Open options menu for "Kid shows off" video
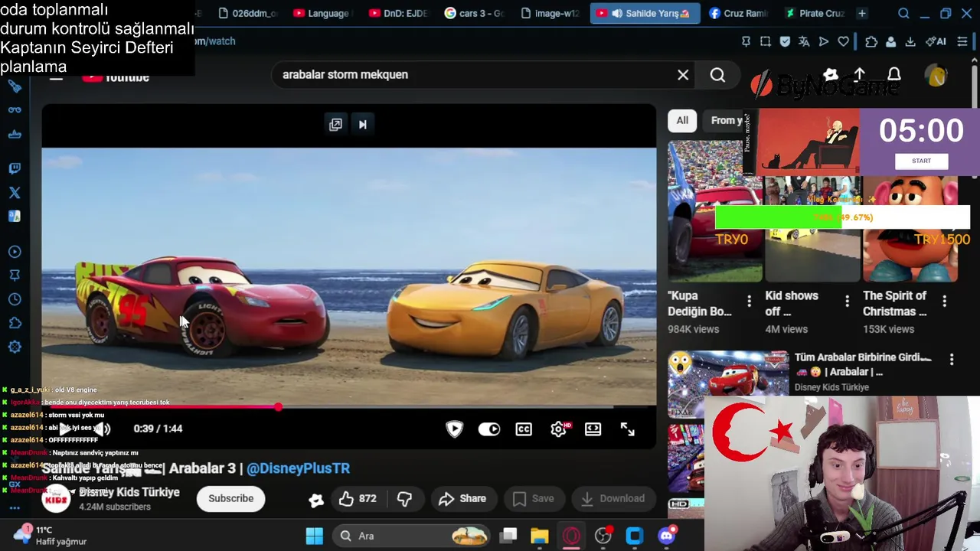Image resolution: width=980 pixels, height=551 pixels. 847,301
